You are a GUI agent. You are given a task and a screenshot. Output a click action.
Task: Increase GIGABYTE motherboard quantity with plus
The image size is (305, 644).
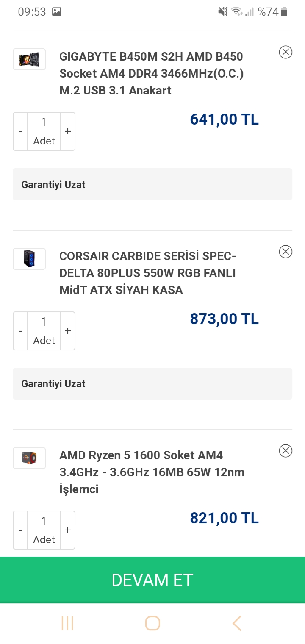pos(68,131)
